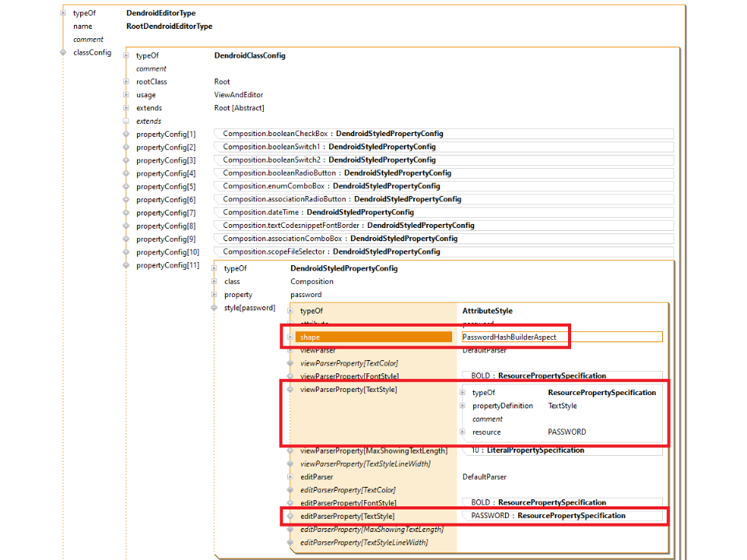747x560 pixels.
Task: Click the diamond icon beside propertyConfig[11]
Action: click(127, 266)
